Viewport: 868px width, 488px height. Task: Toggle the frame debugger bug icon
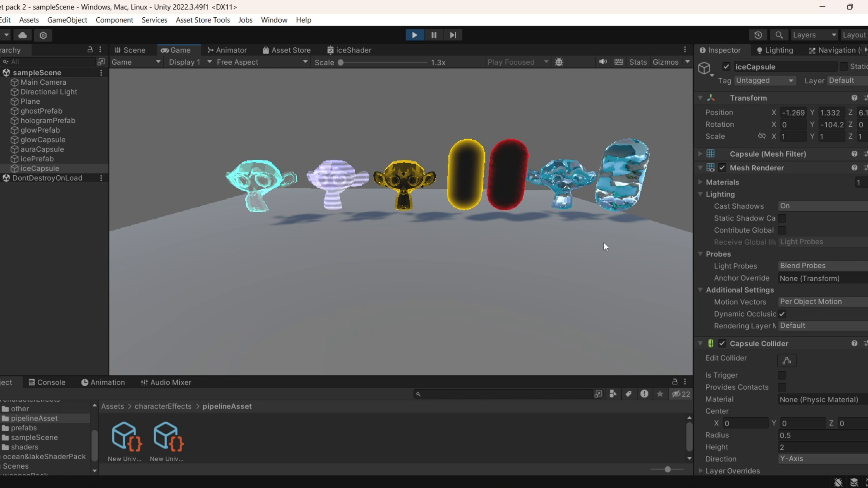click(x=559, y=62)
